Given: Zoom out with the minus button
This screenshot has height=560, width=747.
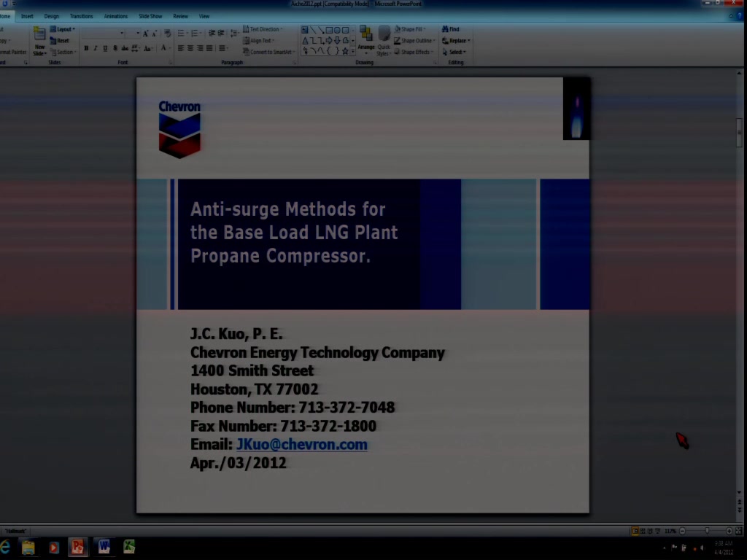Looking at the screenshot, I should 682,531.
